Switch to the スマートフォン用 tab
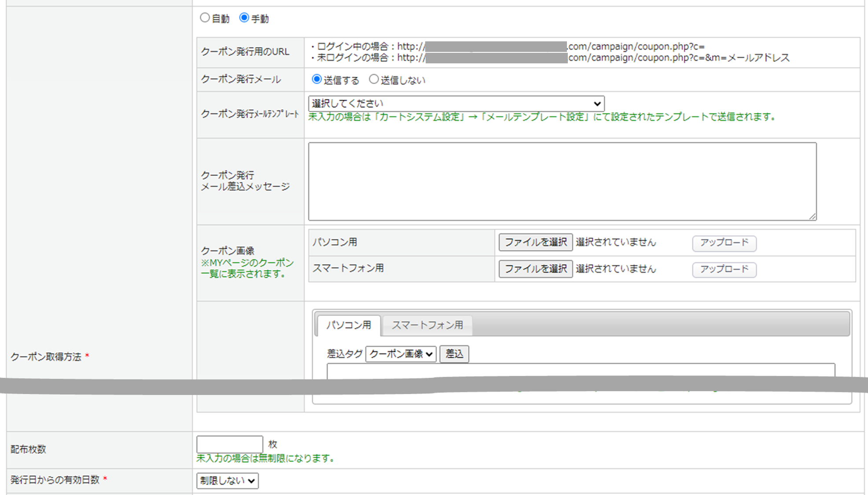Viewport: 868px width, 495px height. (427, 325)
